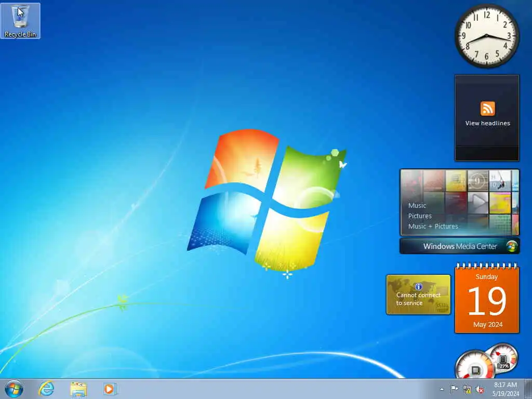Click the May 2024 calendar text
The width and height of the screenshot is (532, 399).
pos(488,325)
